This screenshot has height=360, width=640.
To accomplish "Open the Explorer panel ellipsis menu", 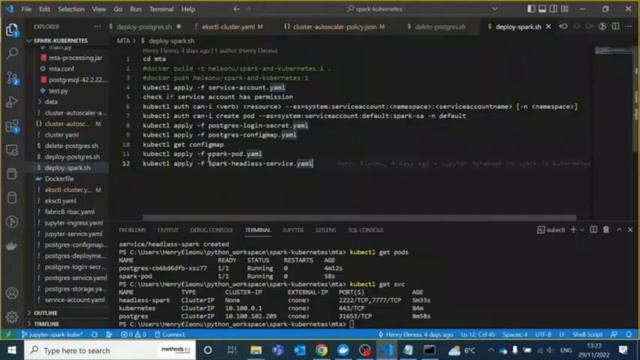I will 97,27.
